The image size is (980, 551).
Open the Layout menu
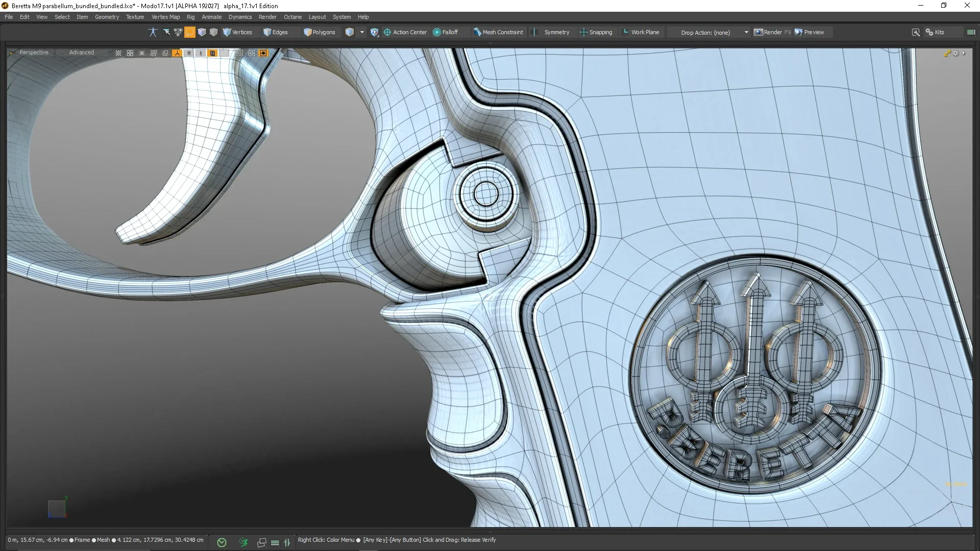tap(317, 17)
